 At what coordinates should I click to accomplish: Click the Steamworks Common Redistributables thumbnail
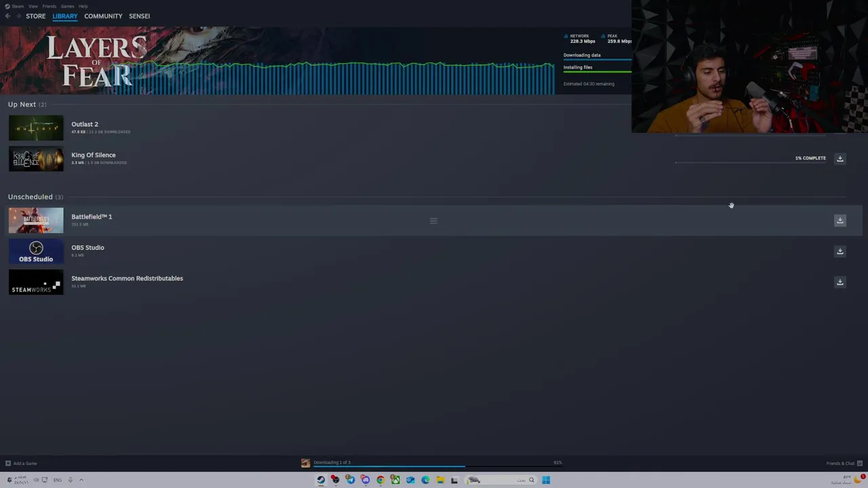pyautogui.click(x=36, y=283)
